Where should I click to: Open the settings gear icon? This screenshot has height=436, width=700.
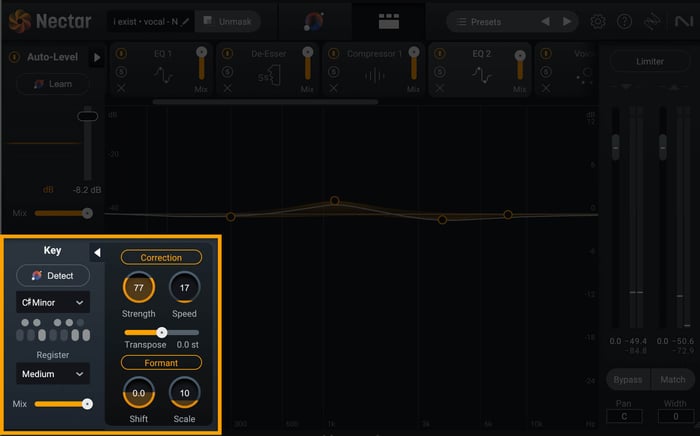coord(598,21)
